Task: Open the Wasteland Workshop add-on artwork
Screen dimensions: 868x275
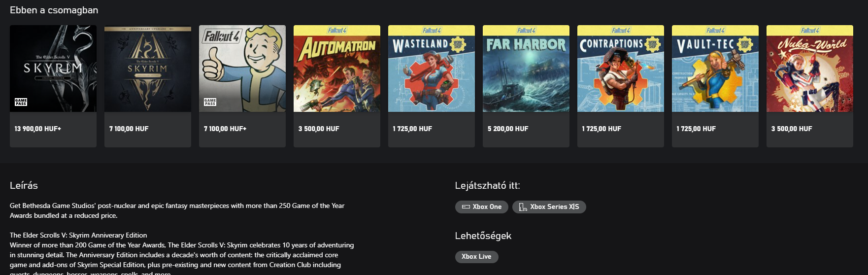Action: [x=432, y=69]
